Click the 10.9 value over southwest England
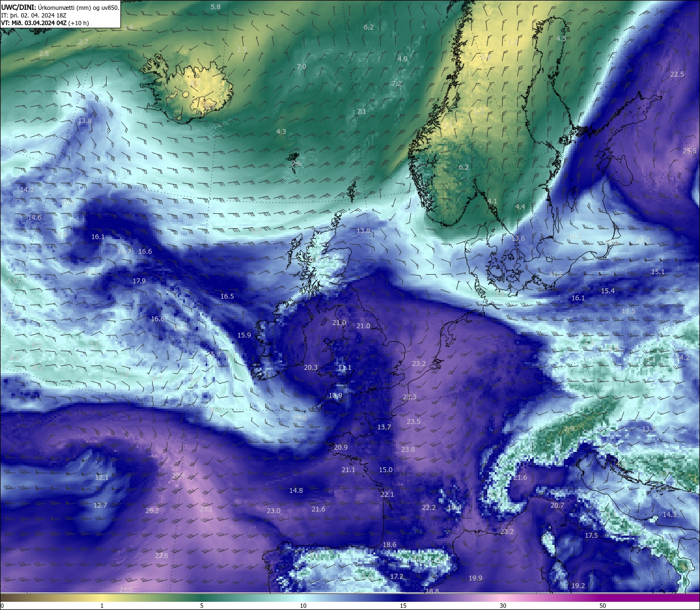The height and width of the screenshot is (610, 700). (x=335, y=395)
